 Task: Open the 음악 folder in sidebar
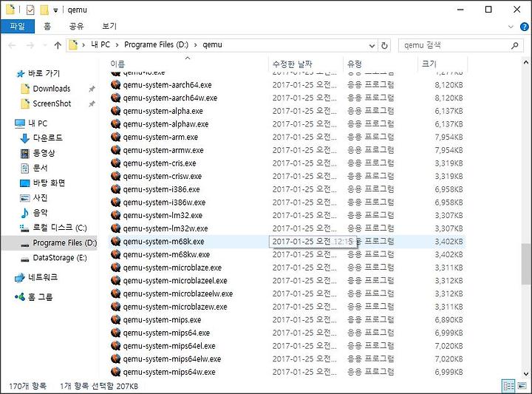40,213
